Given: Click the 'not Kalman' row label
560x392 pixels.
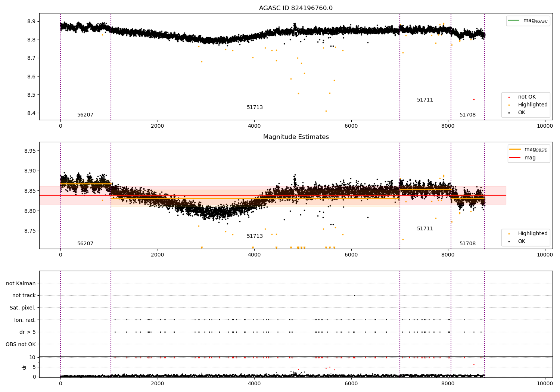Looking at the screenshot, I should (21, 283).
